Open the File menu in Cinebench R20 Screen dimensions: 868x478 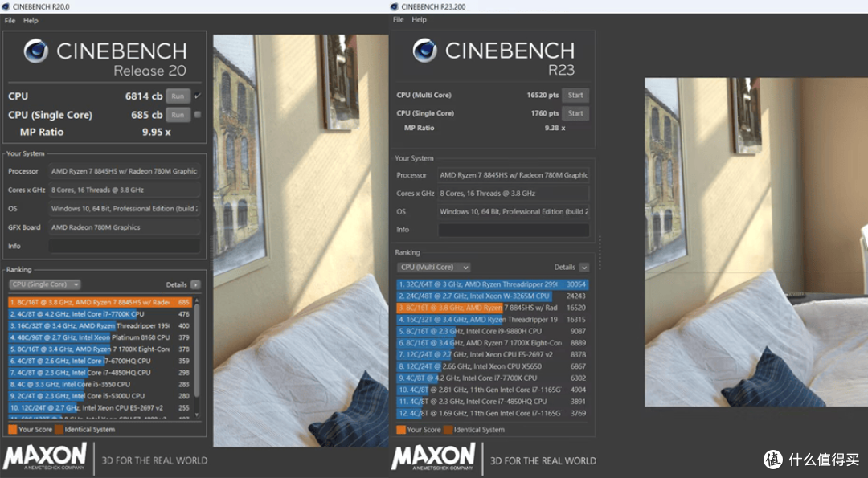10,20
